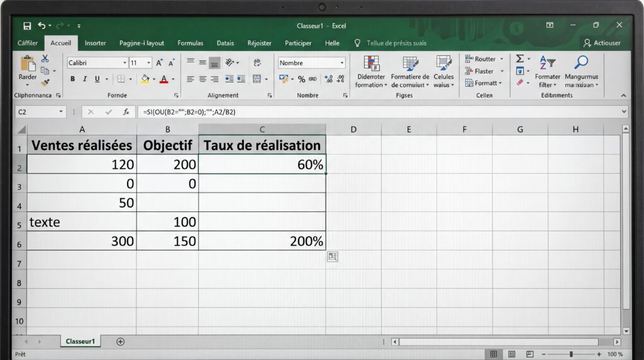Click the text orientation icon
The height and width of the screenshot is (360, 644).
230,62
